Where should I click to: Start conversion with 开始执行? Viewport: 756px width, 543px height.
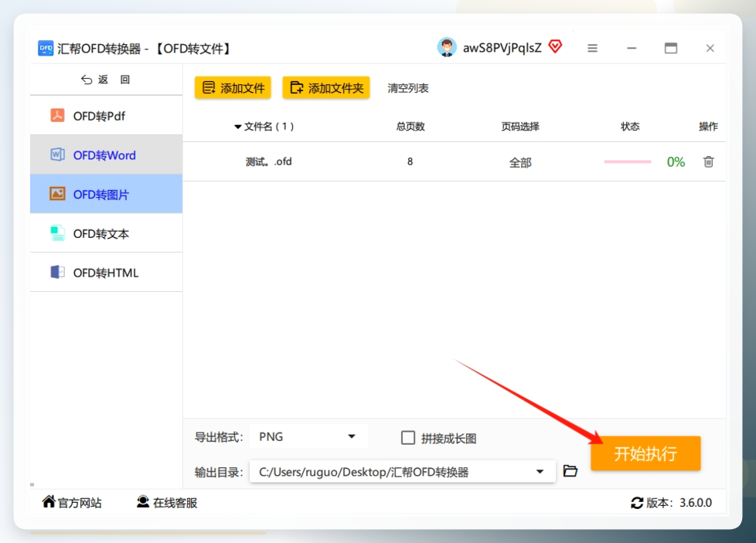coord(645,453)
